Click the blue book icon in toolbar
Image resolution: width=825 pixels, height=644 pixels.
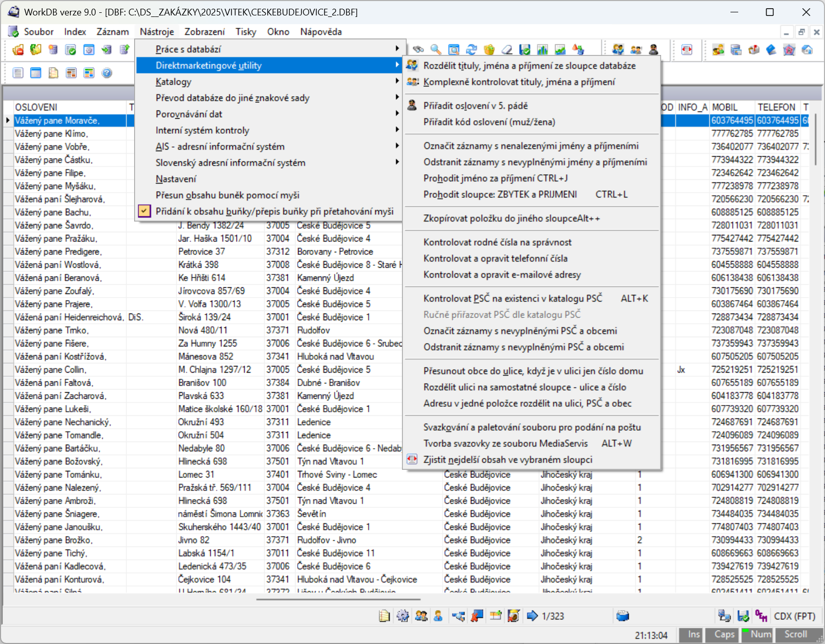coord(771,49)
